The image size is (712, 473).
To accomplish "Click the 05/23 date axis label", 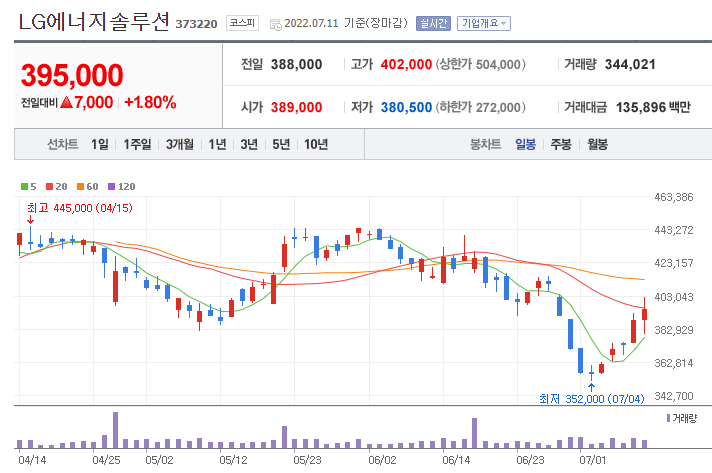I will [x=307, y=460].
